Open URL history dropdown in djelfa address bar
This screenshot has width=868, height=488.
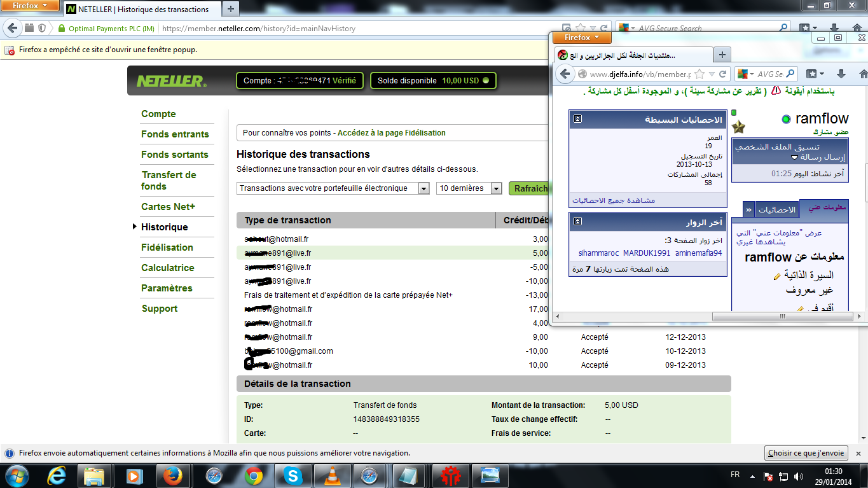point(712,74)
